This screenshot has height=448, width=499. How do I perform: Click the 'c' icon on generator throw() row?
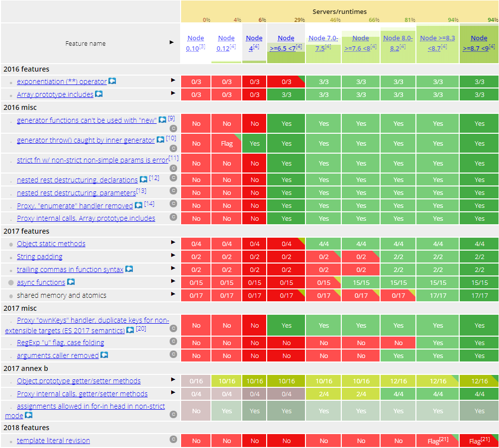[x=173, y=148]
